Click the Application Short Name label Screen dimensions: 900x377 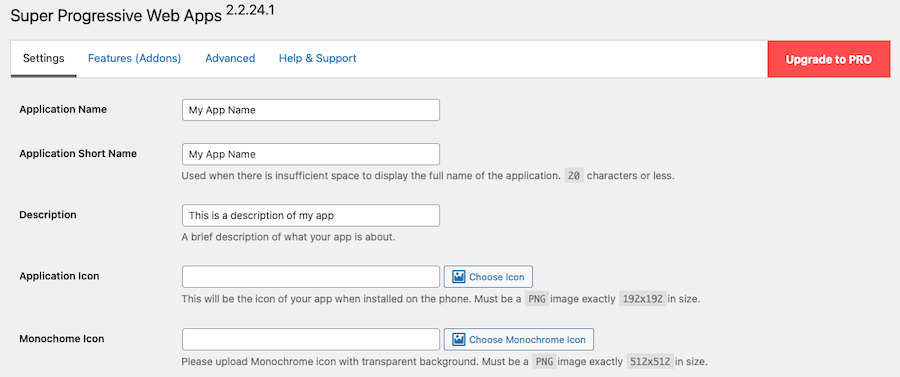[x=78, y=154]
